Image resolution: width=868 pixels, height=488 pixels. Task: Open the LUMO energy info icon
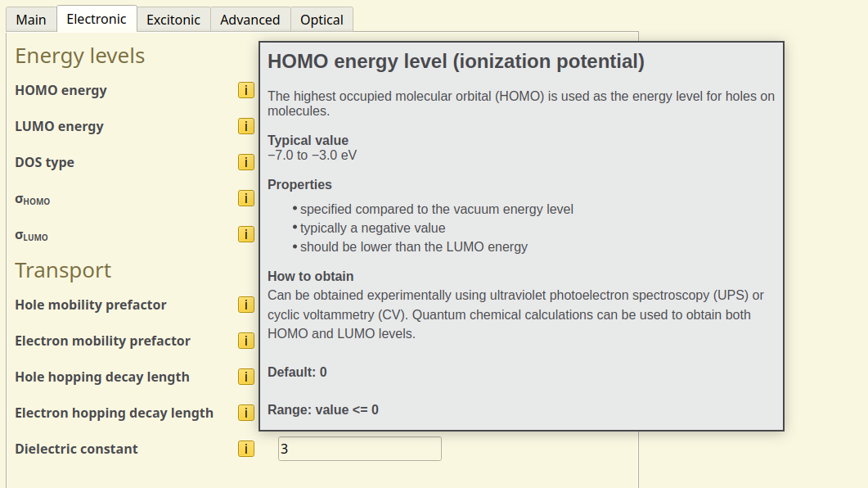[246, 126]
